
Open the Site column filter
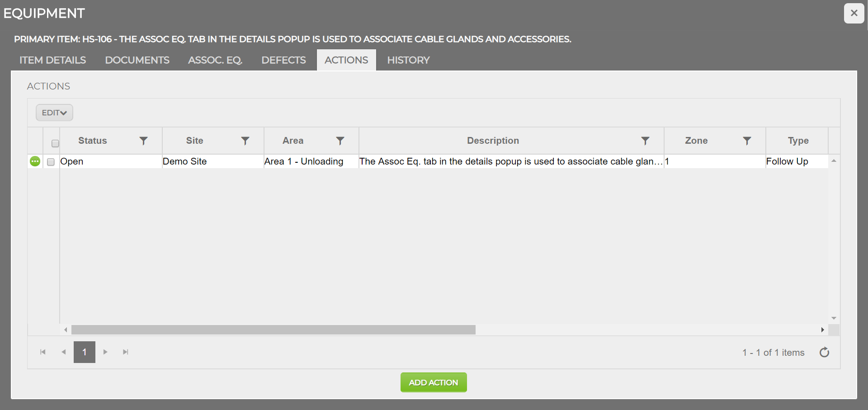pos(245,141)
